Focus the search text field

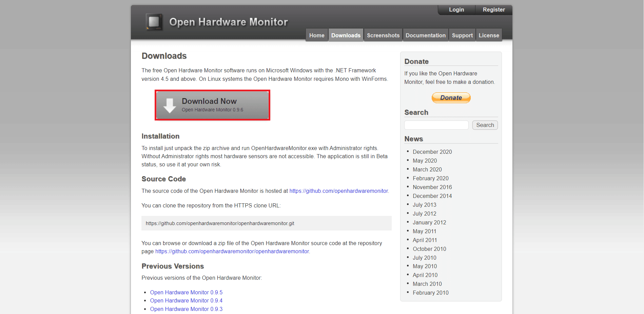436,125
